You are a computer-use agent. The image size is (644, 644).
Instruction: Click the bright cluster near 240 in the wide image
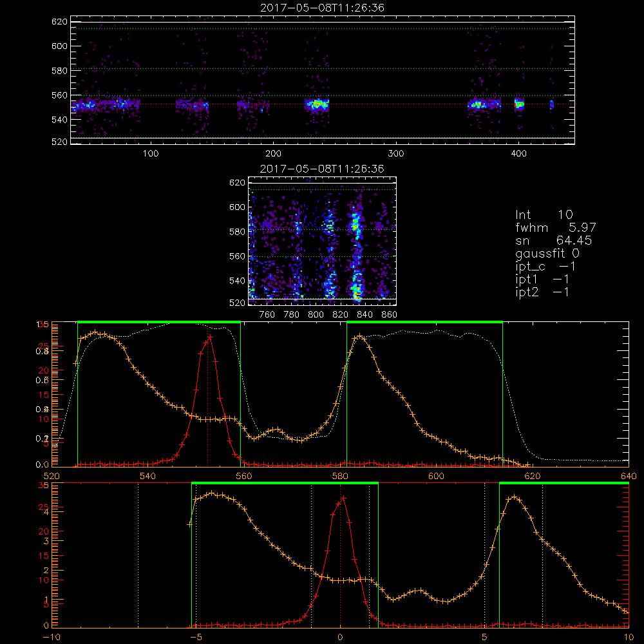point(317,105)
